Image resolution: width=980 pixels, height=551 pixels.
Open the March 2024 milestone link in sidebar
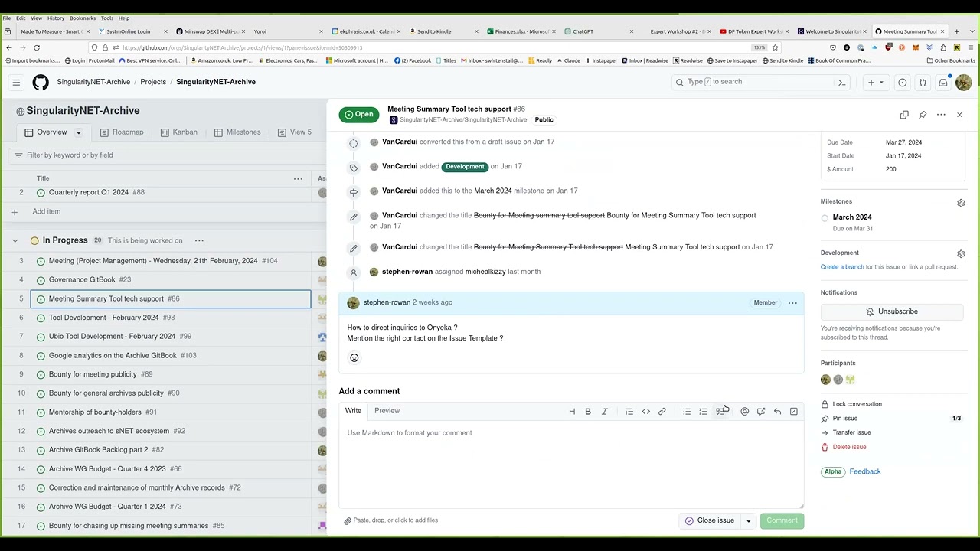coord(852,217)
